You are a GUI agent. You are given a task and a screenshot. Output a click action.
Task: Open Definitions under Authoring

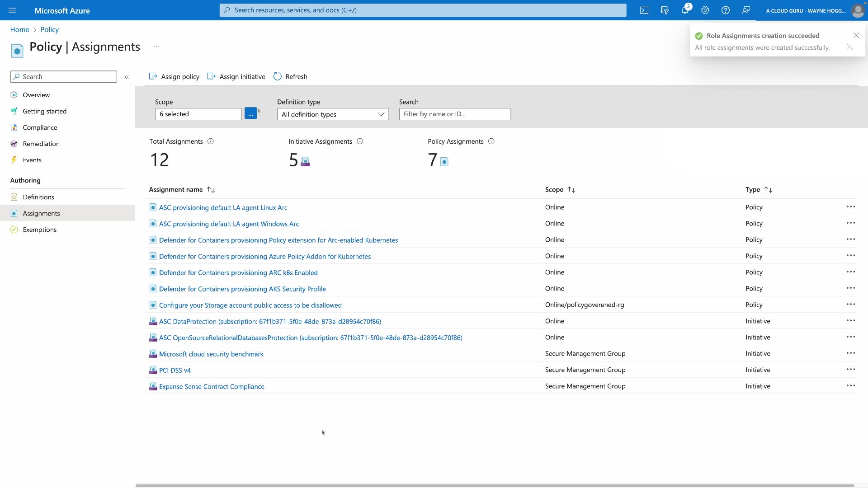[38, 197]
